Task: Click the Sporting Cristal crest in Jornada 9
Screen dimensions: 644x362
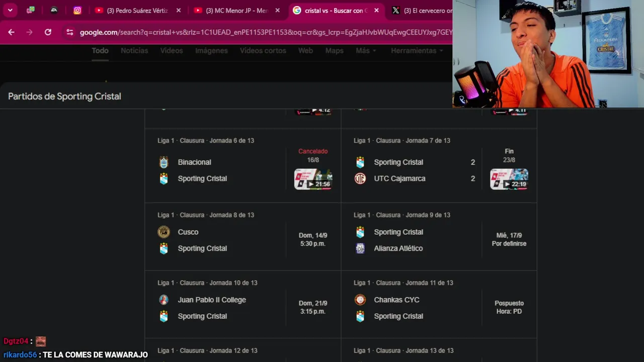Action: 360,232
